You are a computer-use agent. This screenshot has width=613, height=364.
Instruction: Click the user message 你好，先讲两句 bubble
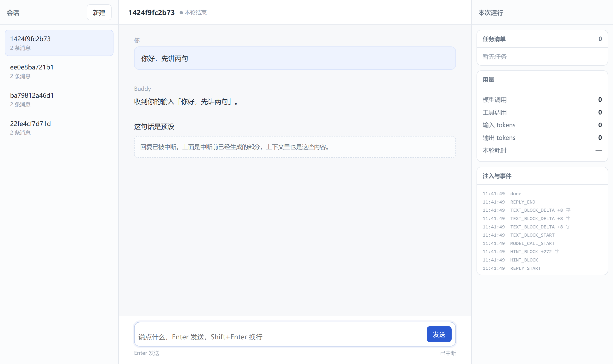coord(295,58)
